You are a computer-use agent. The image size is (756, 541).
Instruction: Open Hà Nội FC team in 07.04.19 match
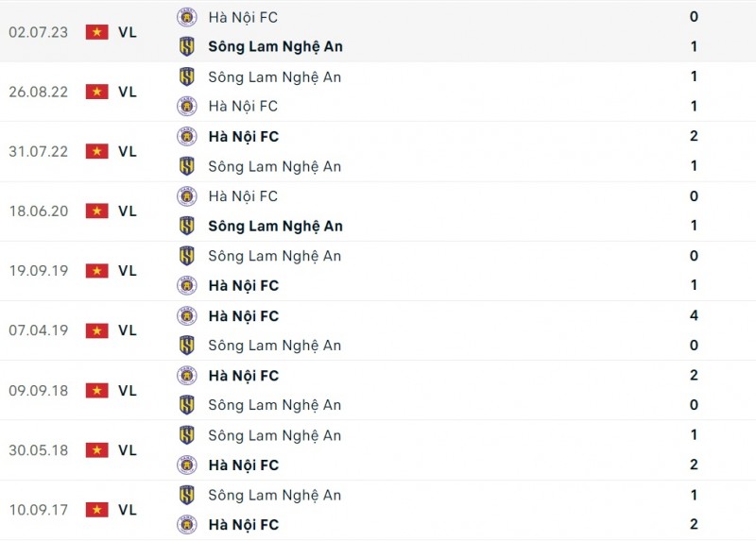[243, 315]
